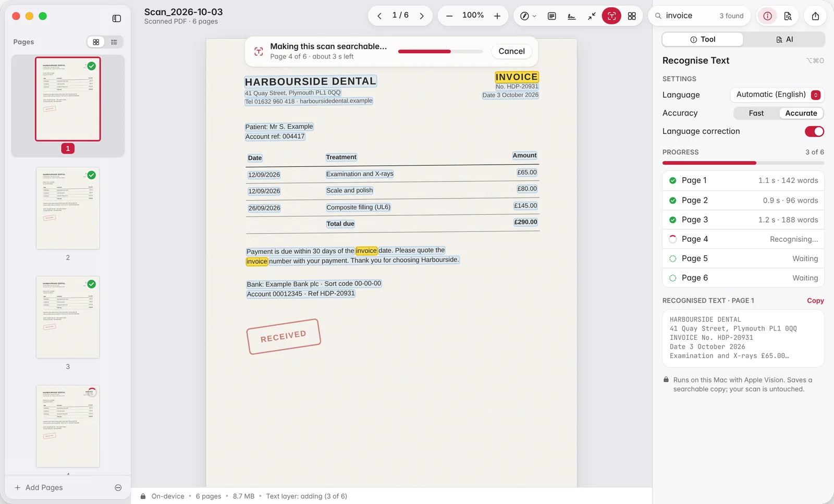Open the markup pen tool
Screen dimensions: 834x504
524,16
